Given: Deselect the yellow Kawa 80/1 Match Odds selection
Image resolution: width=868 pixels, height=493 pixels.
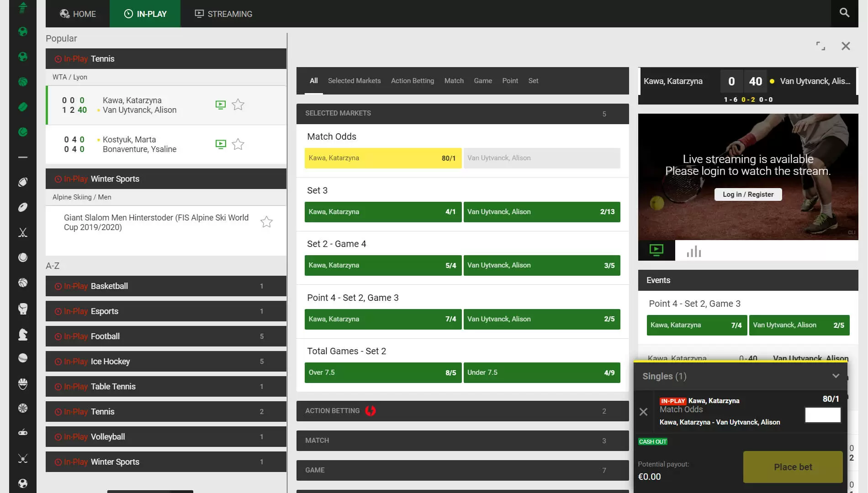Looking at the screenshot, I should point(383,158).
